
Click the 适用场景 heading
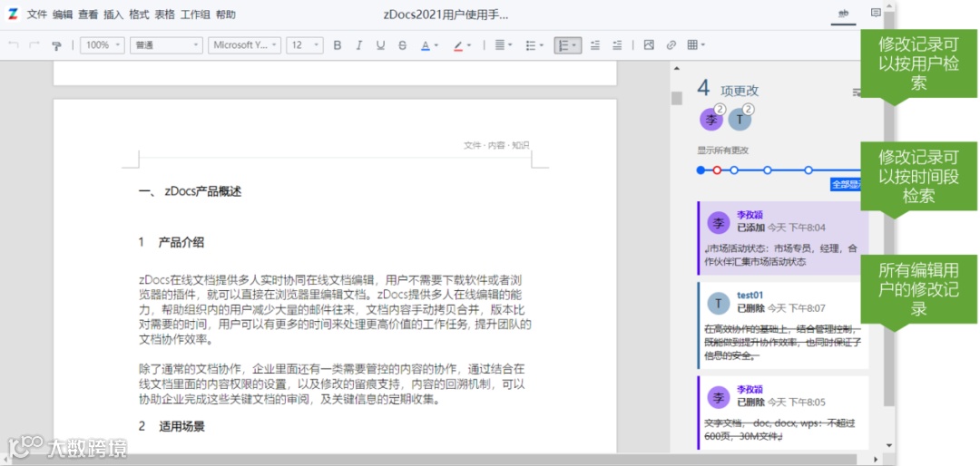[181, 427]
